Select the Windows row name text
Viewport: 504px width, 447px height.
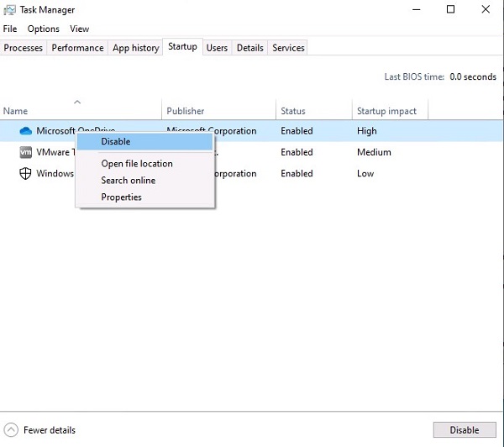pyautogui.click(x=55, y=174)
